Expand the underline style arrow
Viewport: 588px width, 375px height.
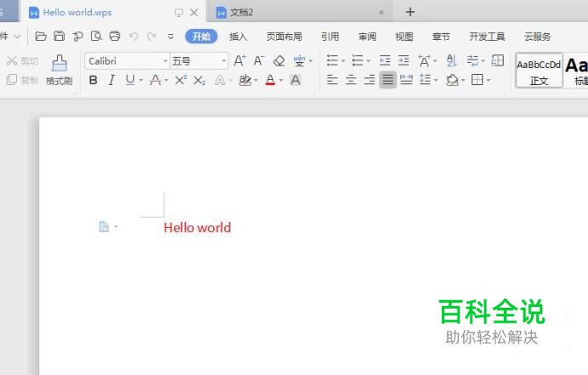coord(141,80)
